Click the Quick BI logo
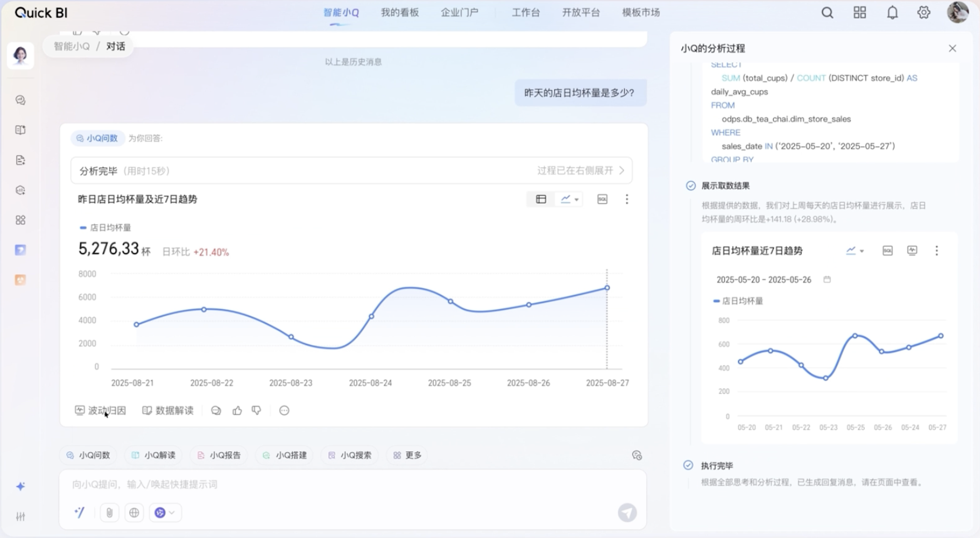This screenshot has height=538, width=980. 41,13
